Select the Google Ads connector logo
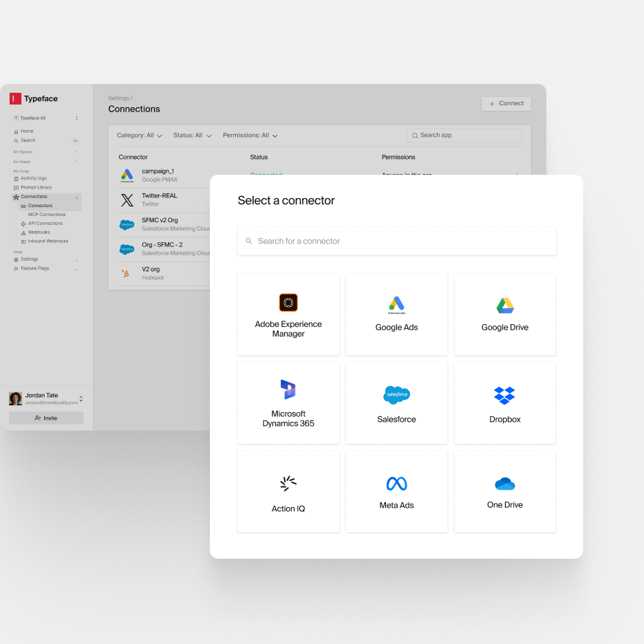 point(397,305)
